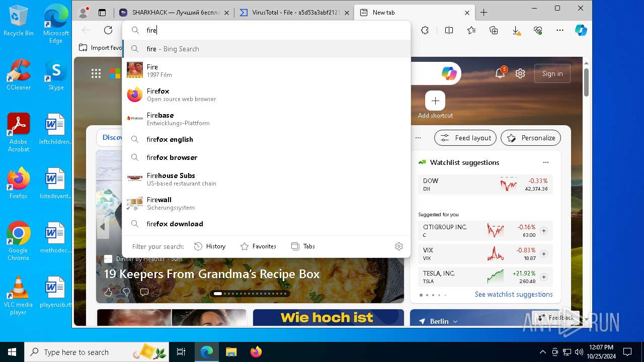The image size is (644, 362).
Task: Filter search by History
Action: (x=210, y=246)
